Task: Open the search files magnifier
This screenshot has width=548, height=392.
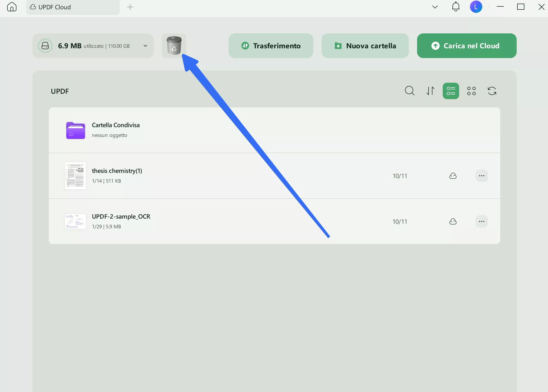Action: [x=410, y=91]
